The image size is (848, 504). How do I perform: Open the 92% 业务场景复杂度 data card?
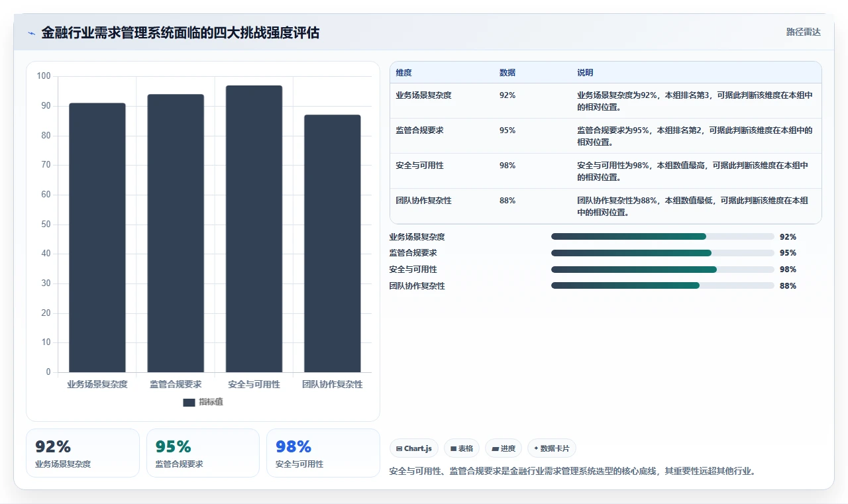tap(83, 453)
